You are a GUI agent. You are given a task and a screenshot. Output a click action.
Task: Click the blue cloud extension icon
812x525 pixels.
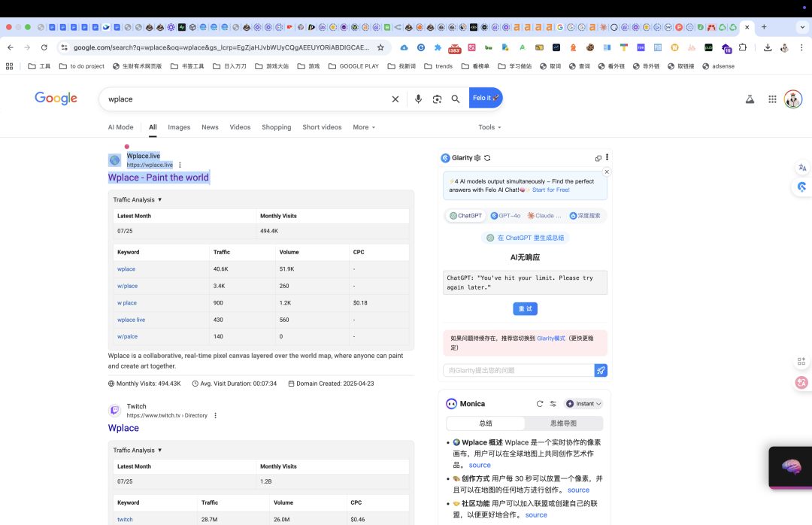(x=404, y=47)
